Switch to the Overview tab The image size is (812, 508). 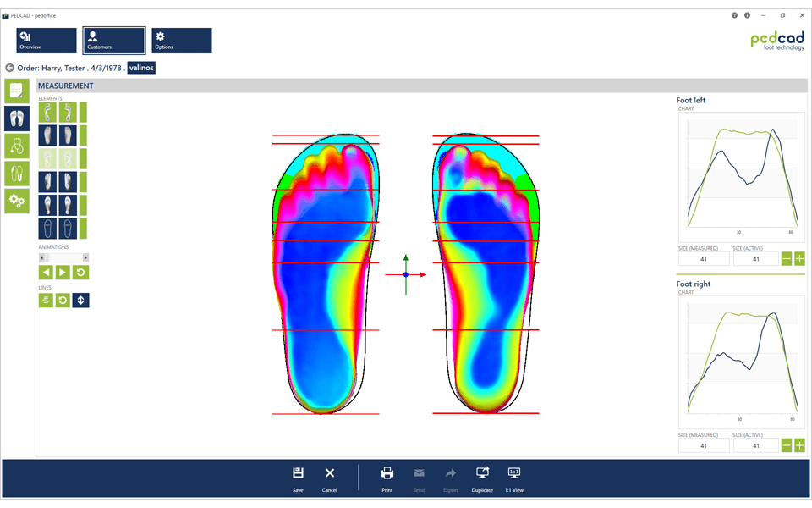(47, 40)
